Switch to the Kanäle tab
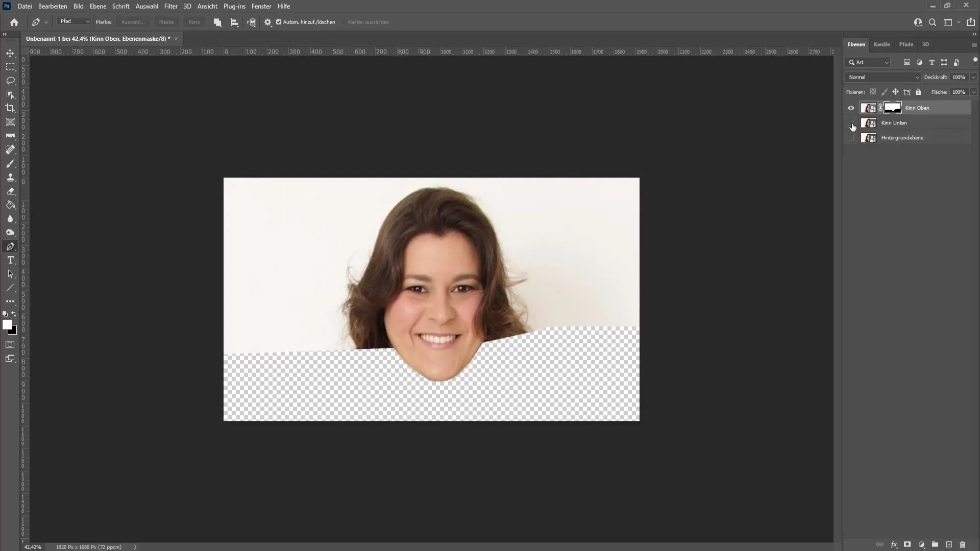This screenshot has width=980, height=551. (x=881, y=44)
